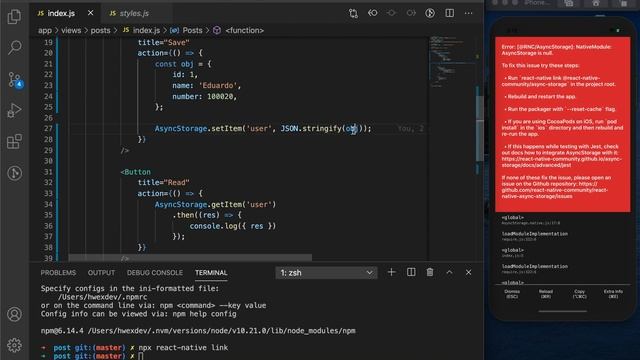Go to previous change in editor toolbar
Screen dimensions: 640x360
(x=372, y=13)
